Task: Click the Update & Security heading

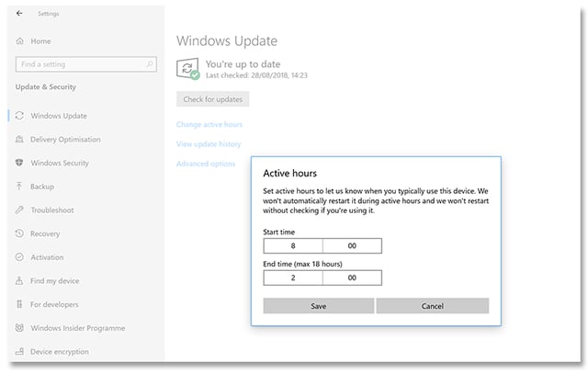Action: (x=45, y=86)
